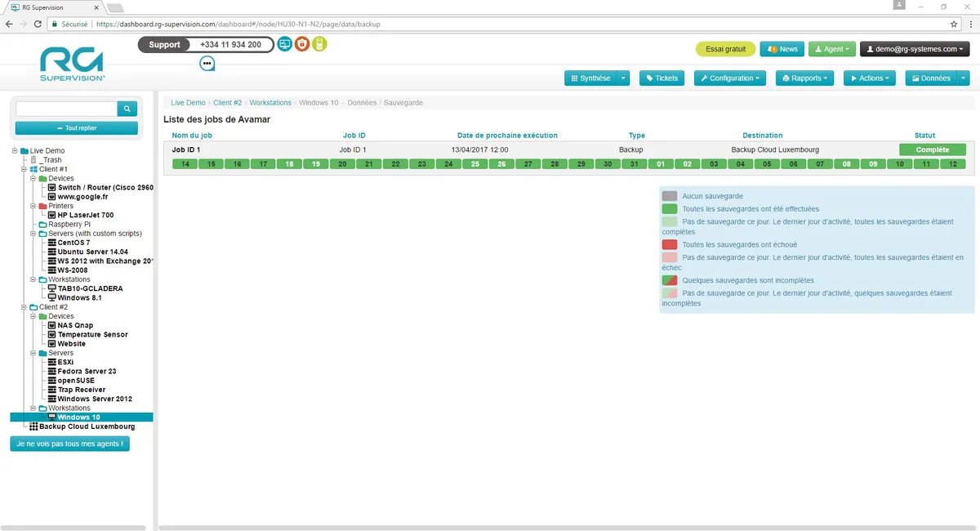Screen dimensions: 980x531
Task: Open the chat speech bubble icon
Action: click(207, 63)
